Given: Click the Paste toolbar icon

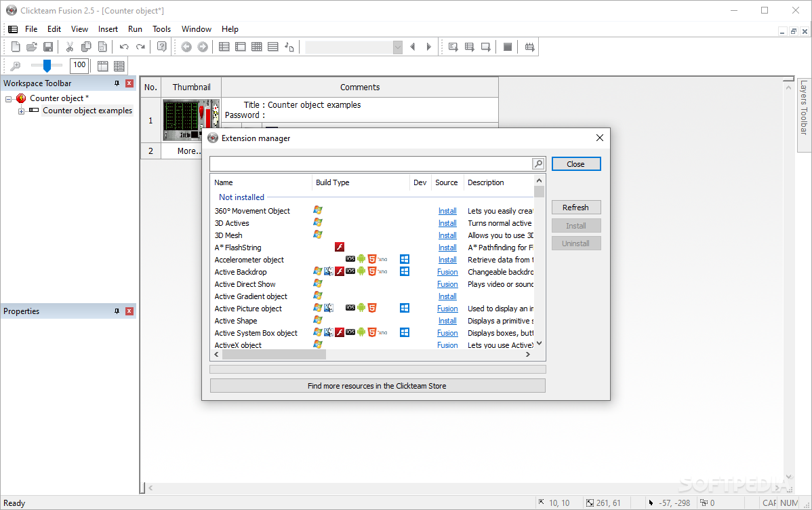Looking at the screenshot, I should [x=102, y=47].
